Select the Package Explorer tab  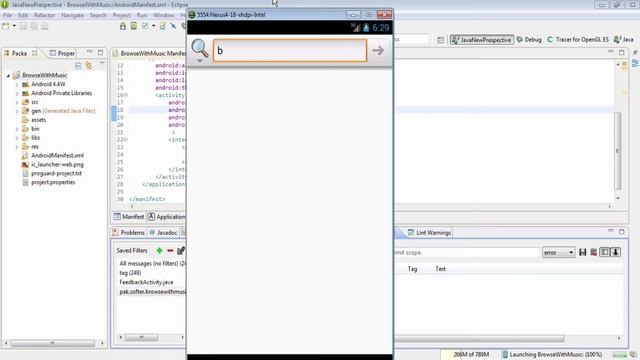19,53
